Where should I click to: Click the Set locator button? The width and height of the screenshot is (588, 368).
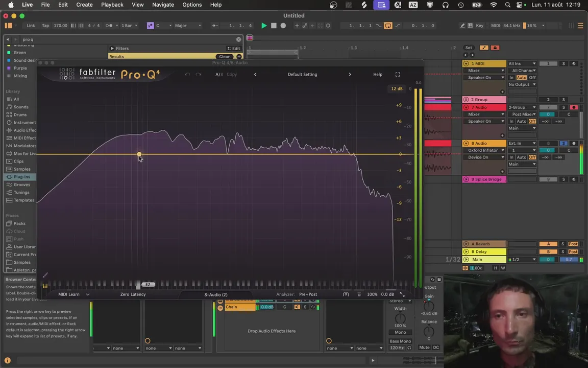click(469, 48)
